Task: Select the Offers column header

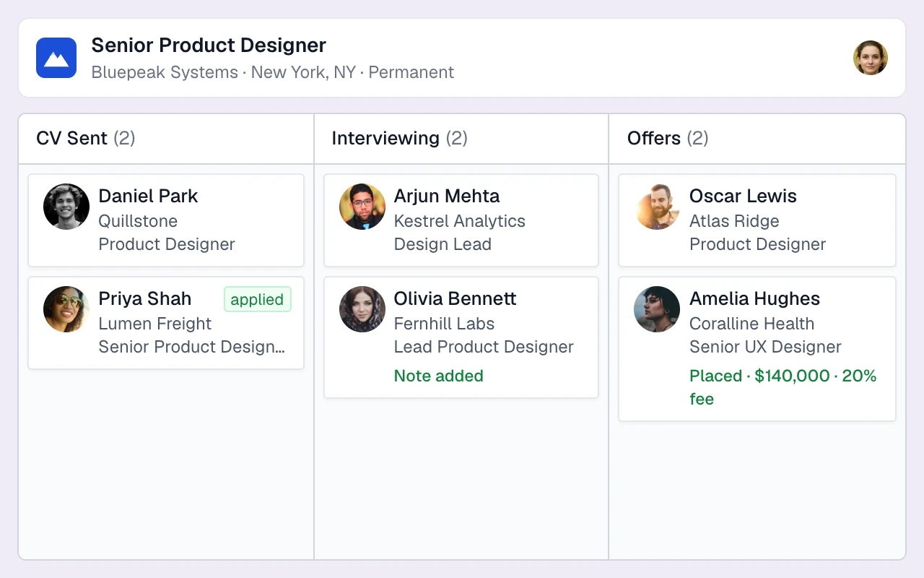Action: 757,139
